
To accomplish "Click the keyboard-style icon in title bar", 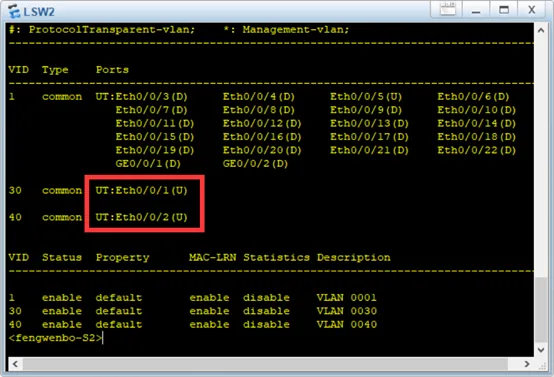I will click(x=448, y=9).
